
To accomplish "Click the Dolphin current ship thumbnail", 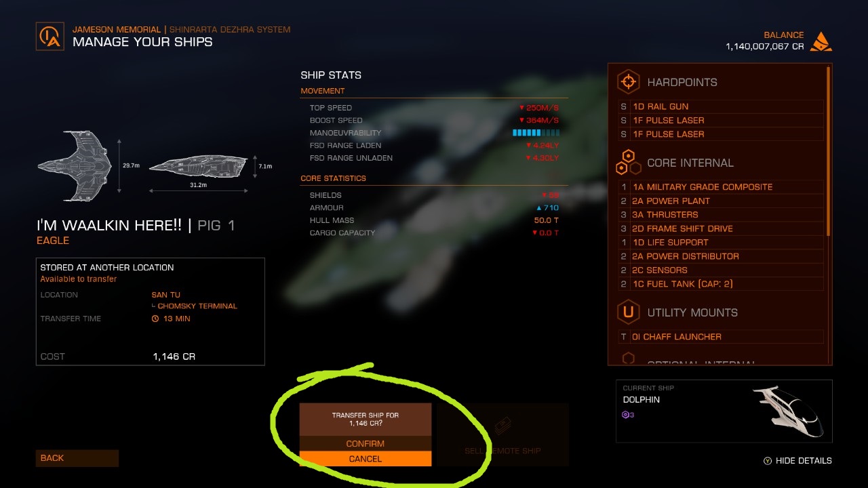I will (789, 411).
